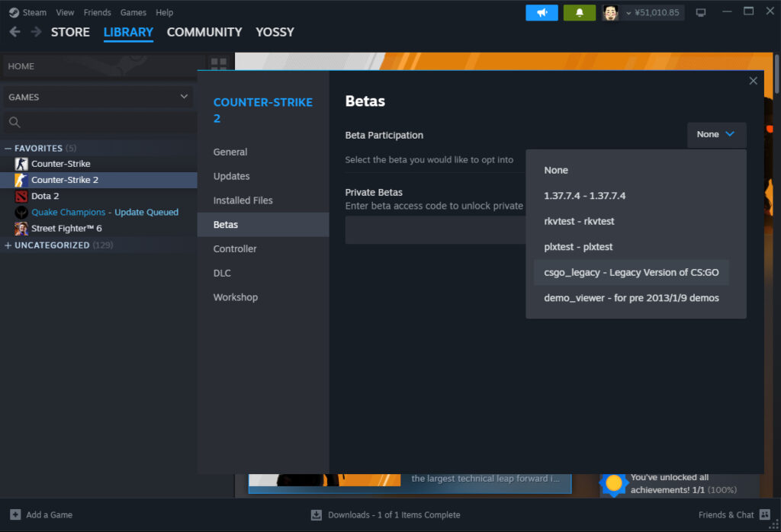Open the Beta Participation dropdown
Viewport: 781px width, 532px height.
716,134
